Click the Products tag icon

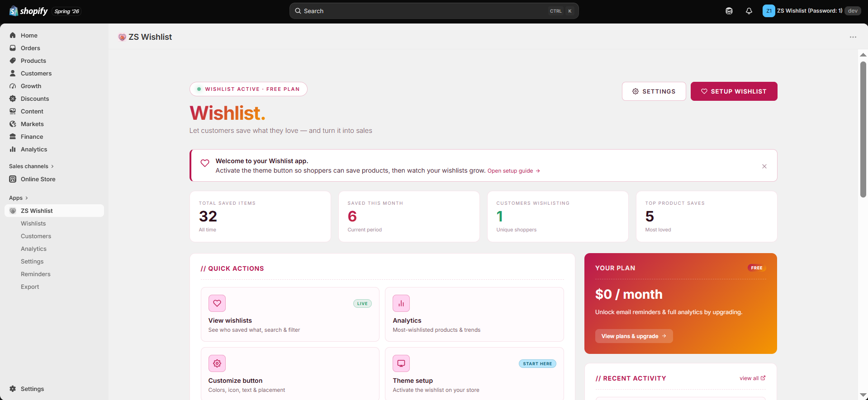click(x=13, y=61)
